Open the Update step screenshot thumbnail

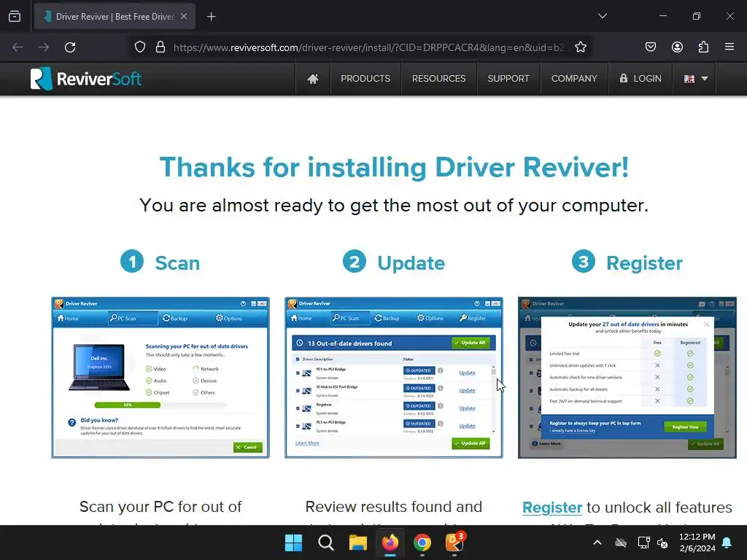pos(393,378)
